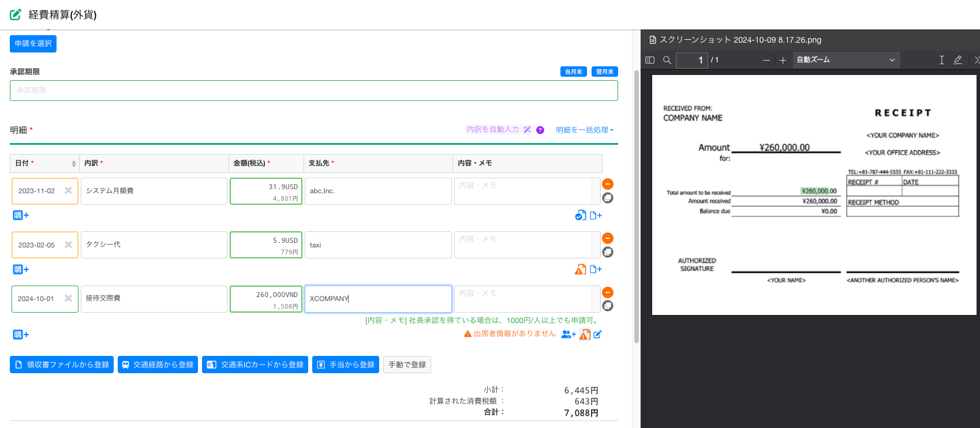This screenshot has width=980, height=428.
Task: Click the receipt image preview
Action: click(x=814, y=195)
